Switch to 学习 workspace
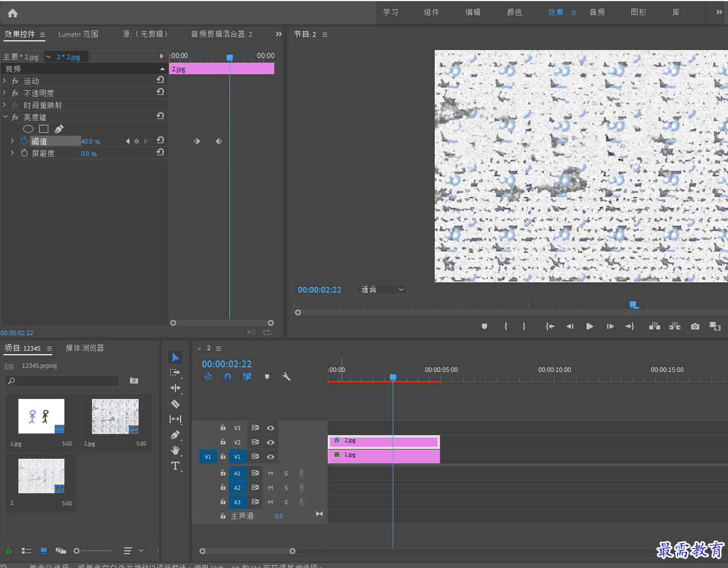This screenshot has height=568, width=728. 391,12
